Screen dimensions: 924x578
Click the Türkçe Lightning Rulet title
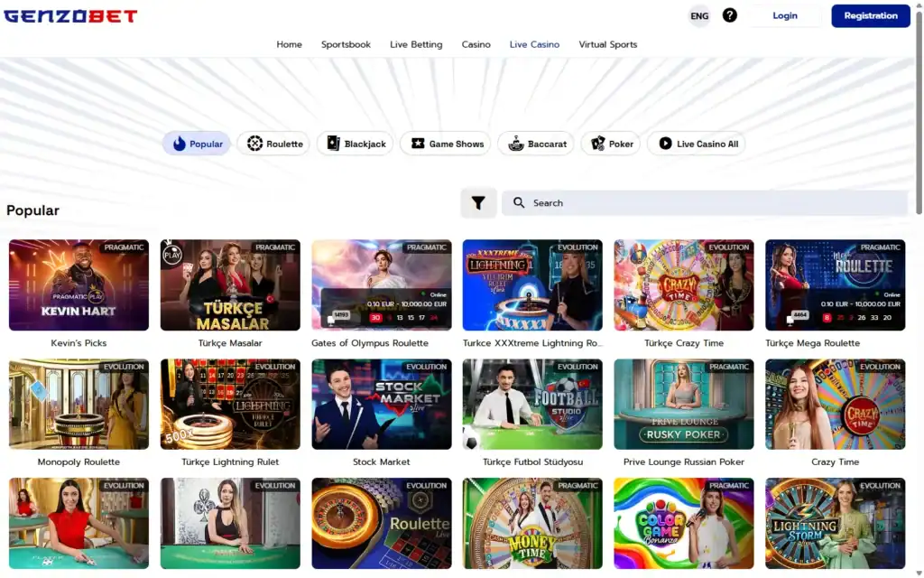(230, 461)
